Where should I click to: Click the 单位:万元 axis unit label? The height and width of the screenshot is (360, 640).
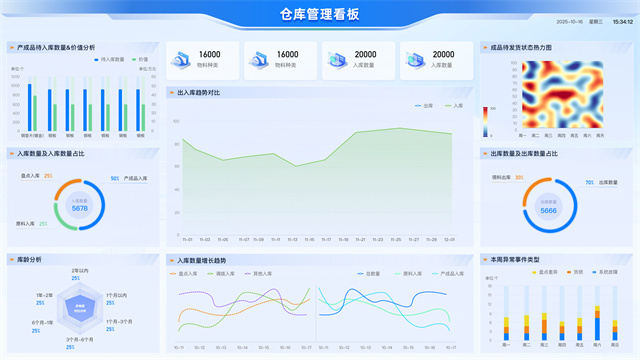(x=147, y=69)
